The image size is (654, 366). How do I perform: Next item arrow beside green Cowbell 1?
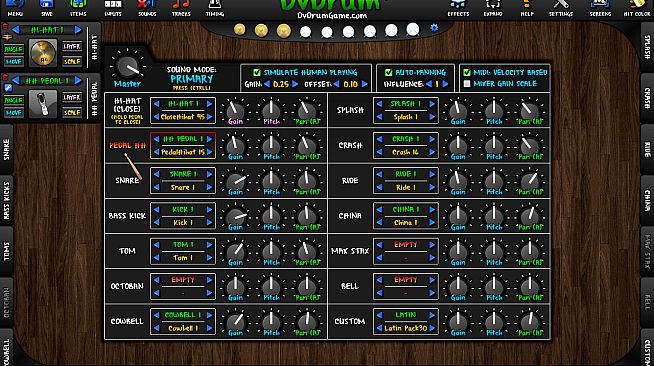pyautogui.click(x=209, y=315)
